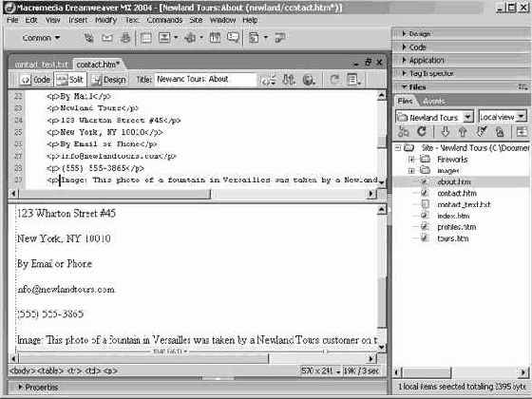532x399 pixels.
Task: Toggle the Split view button
Action: [x=70, y=80]
